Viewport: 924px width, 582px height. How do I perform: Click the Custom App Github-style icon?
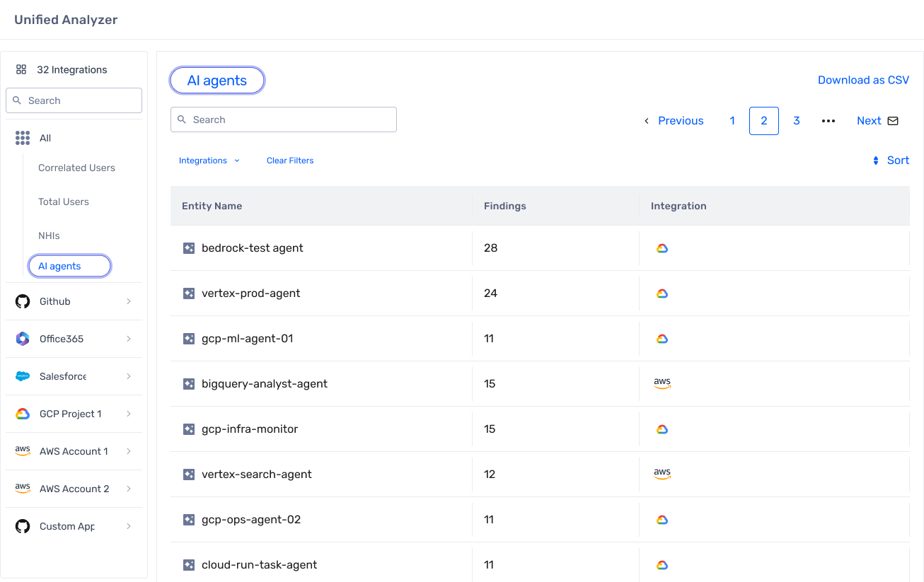tap(23, 526)
